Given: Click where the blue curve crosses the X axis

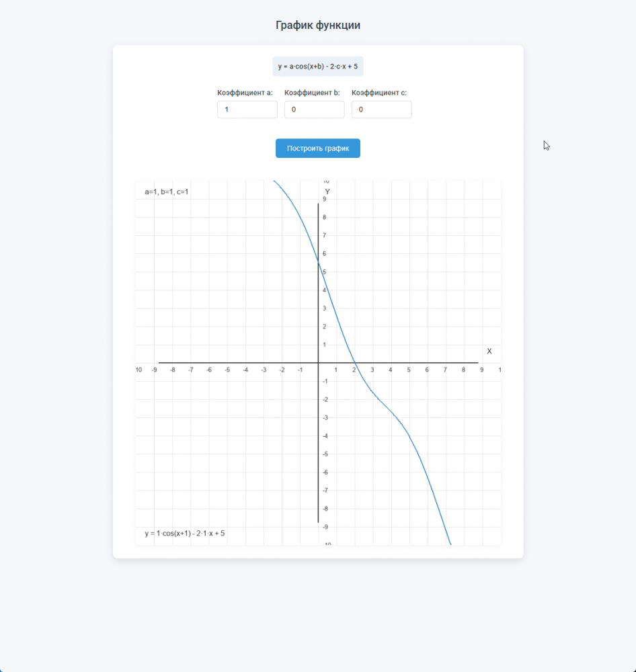Looking at the screenshot, I should pos(355,363).
